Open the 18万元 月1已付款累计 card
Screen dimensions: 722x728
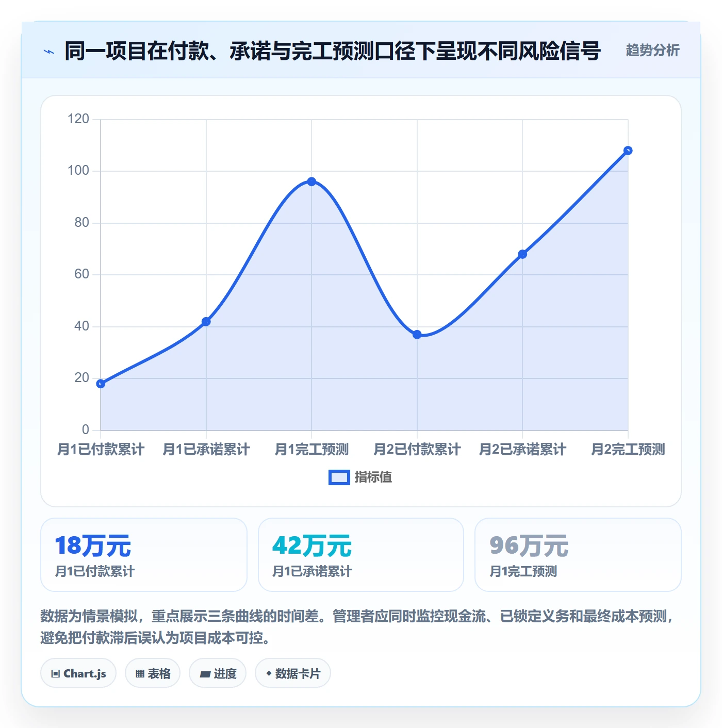[x=144, y=555]
